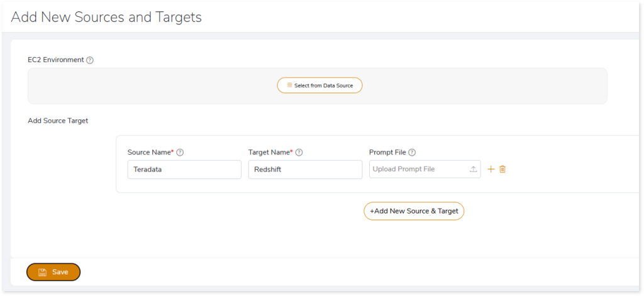Click the EC2 Environment help icon
644x296 pixels.
(90, 60)
